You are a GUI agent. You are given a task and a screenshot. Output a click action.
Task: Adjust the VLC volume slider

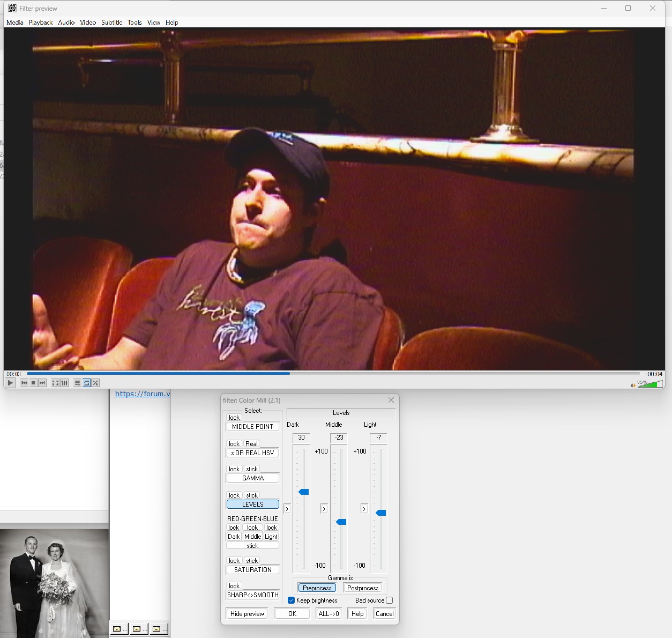[649, 384]
